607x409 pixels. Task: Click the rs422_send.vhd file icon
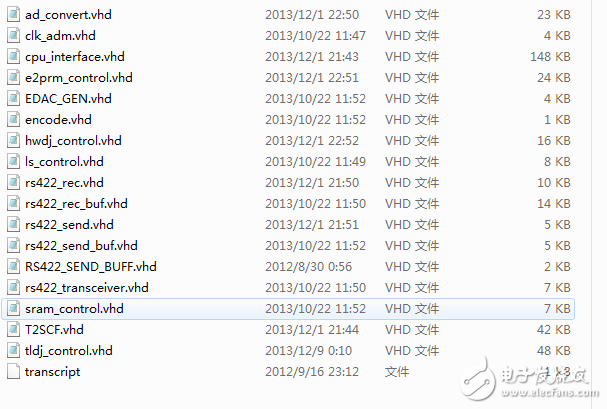click(x=14, y=224)
